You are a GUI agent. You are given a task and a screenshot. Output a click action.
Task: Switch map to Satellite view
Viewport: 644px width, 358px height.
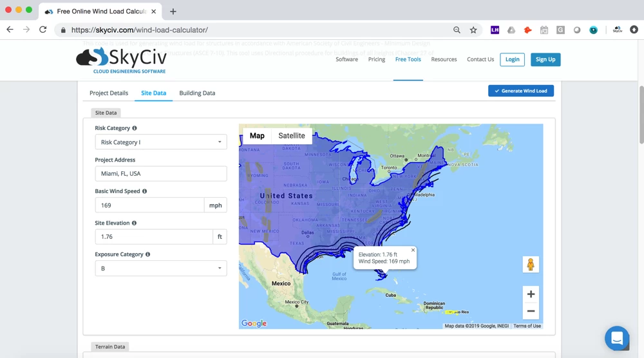[292, 136]
